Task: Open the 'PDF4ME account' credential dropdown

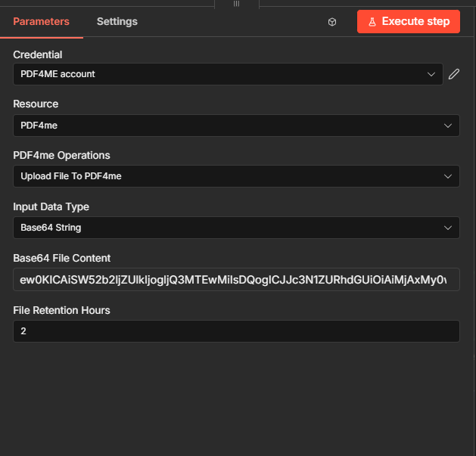Action: (x=219, y=74)
